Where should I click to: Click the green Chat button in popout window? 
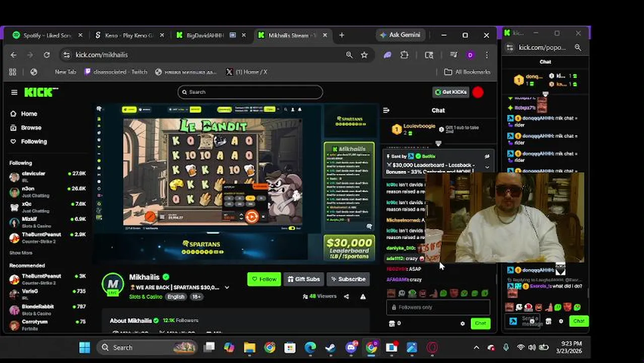(578, 321)
